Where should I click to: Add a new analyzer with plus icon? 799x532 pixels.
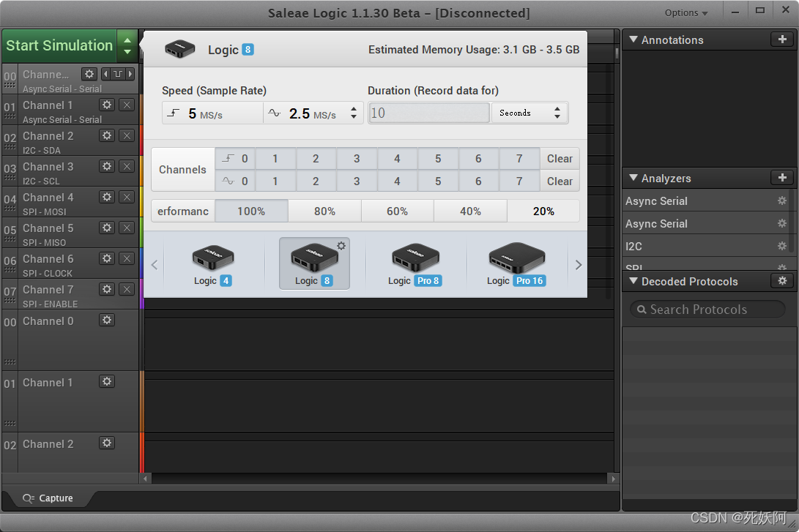click(x=782, y=178)
